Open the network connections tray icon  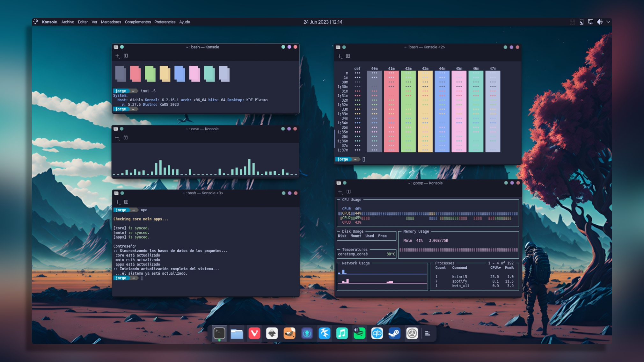590,22
